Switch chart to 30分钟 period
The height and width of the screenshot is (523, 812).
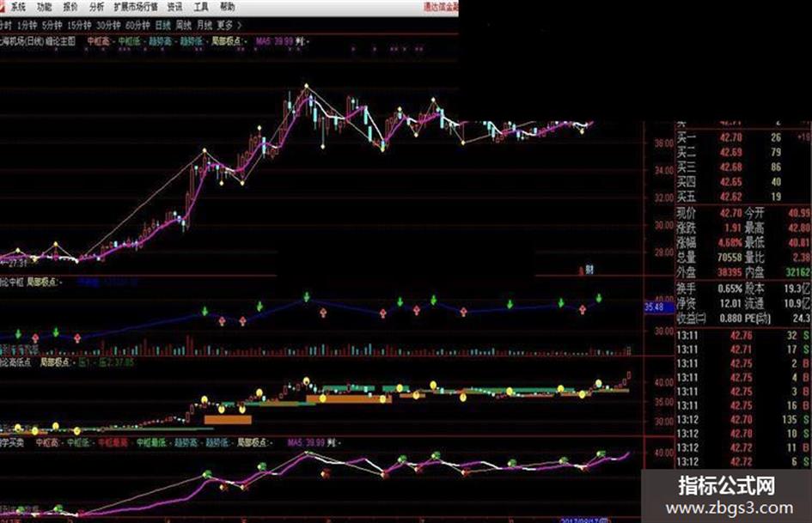pos(108,25)
